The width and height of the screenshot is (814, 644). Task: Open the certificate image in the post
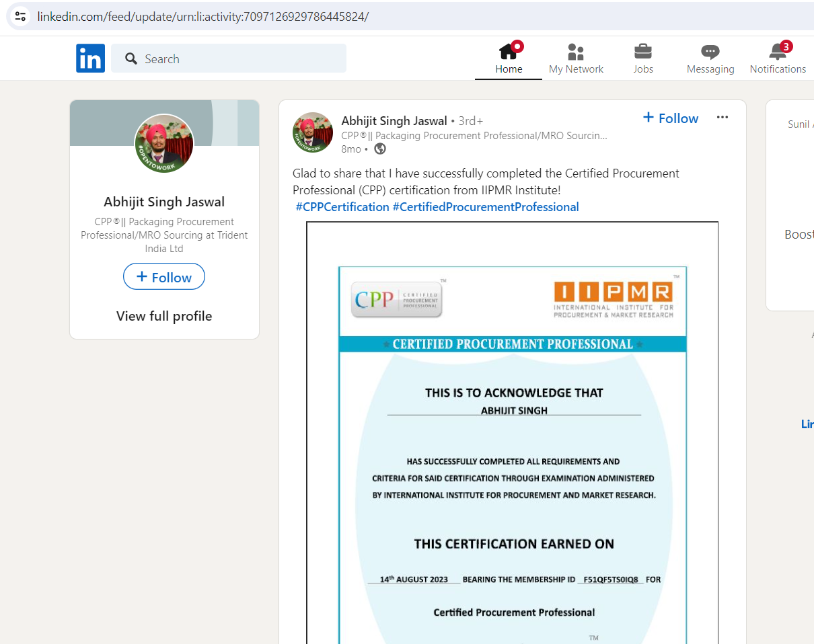(x=513, y=432)
